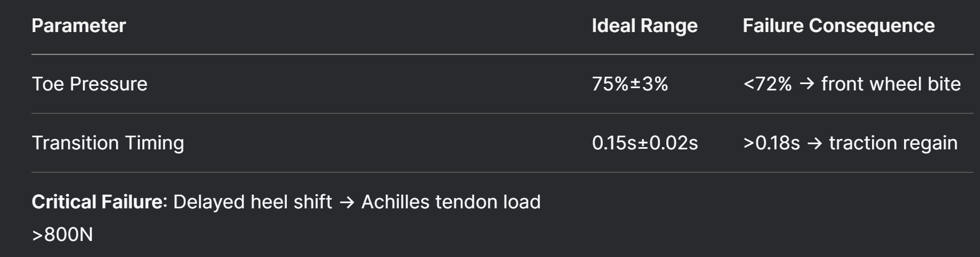This screenshot has width=980, height=257.
Task: Select the Transition Timing row label
Action: coord(108,143)
